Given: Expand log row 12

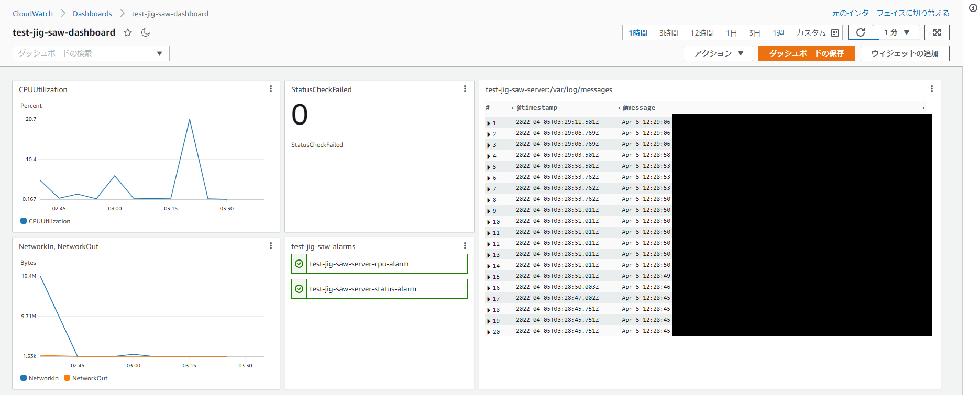Looking at the screenshot, I should point(489,244).
